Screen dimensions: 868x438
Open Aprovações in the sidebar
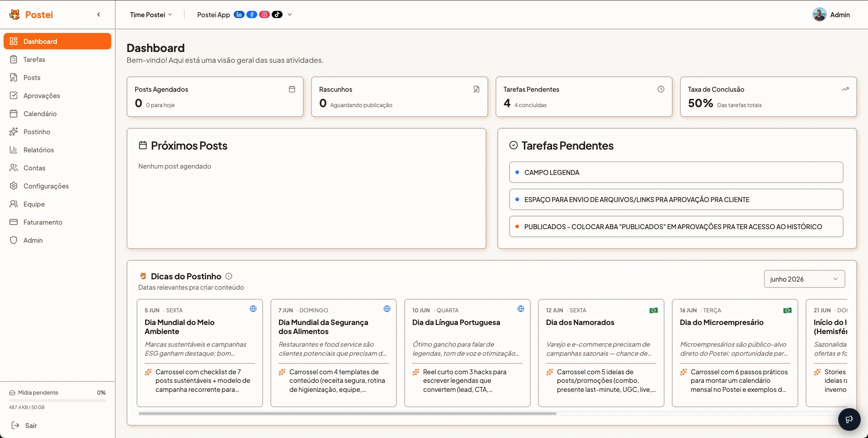click(x=57, y=95)
